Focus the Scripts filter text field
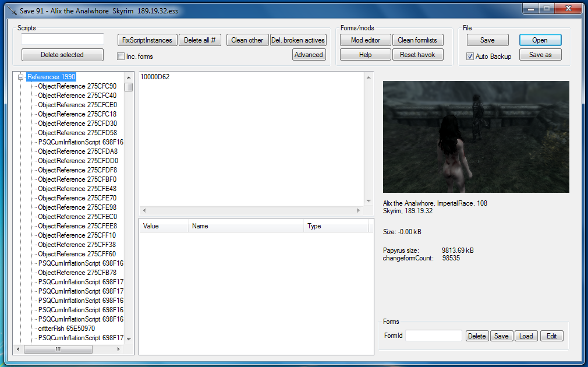Image resolution: width=588 pixels, height=367 pixels. [62, 40]
